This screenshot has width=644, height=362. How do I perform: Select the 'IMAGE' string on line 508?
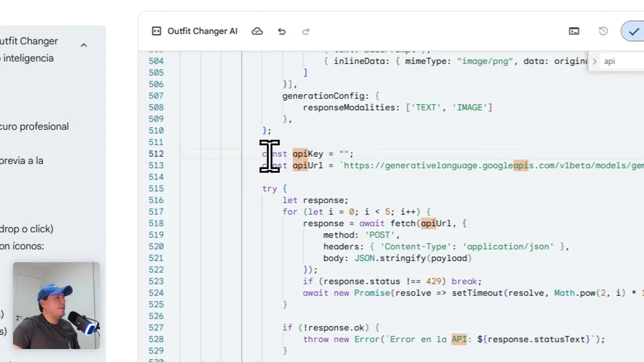pos(470,107)
